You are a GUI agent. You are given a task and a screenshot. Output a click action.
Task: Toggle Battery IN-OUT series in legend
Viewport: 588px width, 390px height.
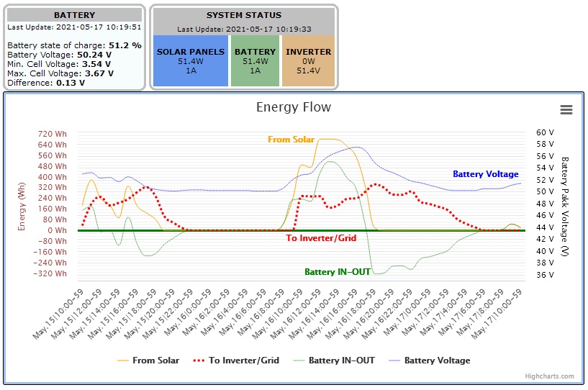tap(334, 360)
